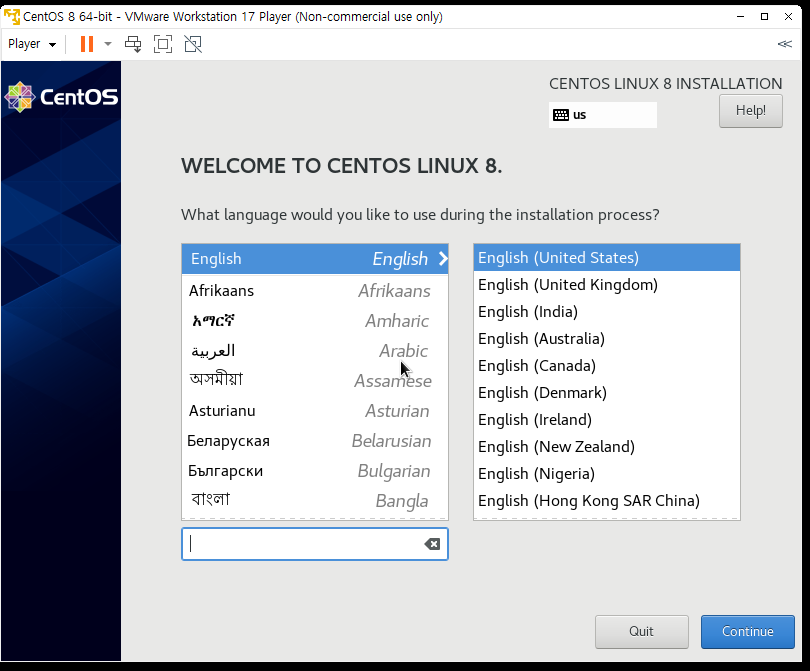Open the power options dropdown arrow beside pause

(108, 44)
